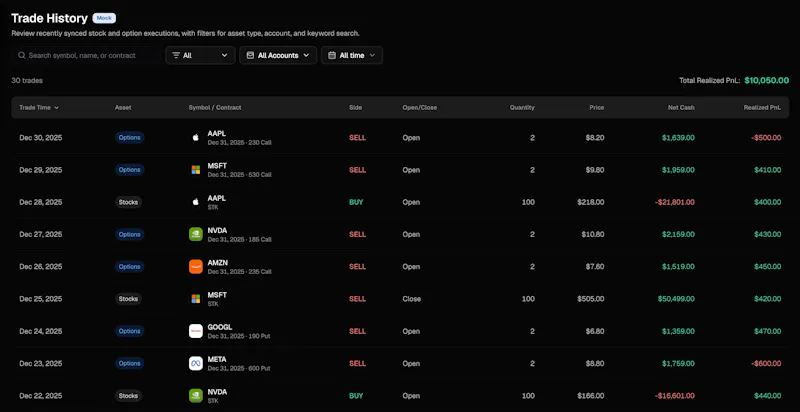Viewport: 800px width, 412px height.
Task: Click the NVIDIA logo in Dec 27 row
Action: (195, 234)
